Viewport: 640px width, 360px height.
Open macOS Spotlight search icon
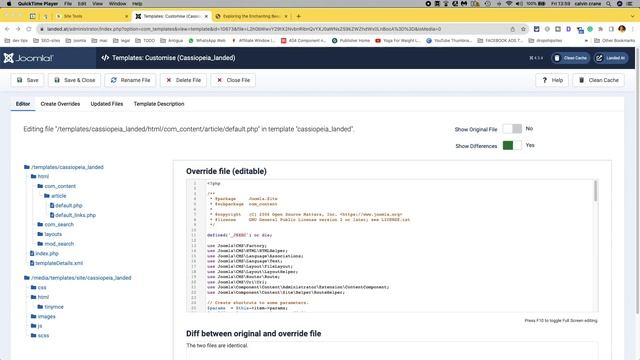608,4
